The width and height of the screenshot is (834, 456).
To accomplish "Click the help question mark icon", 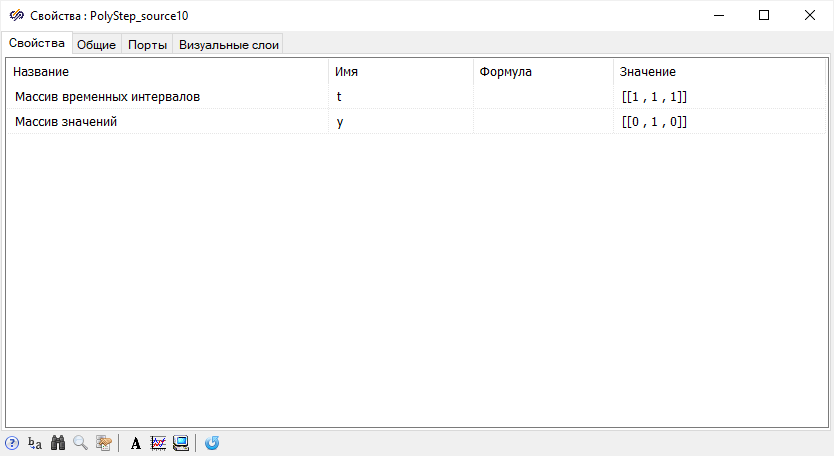I will tap(12, 443).
